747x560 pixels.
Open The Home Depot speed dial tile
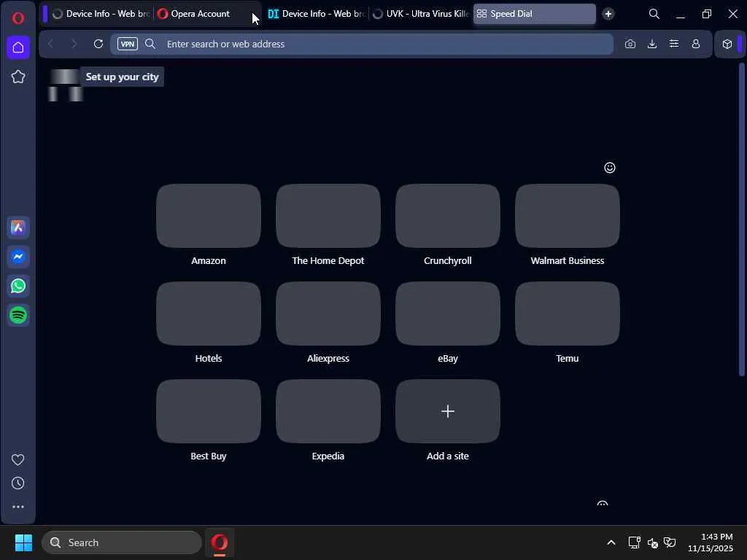[x=328, y=216]
